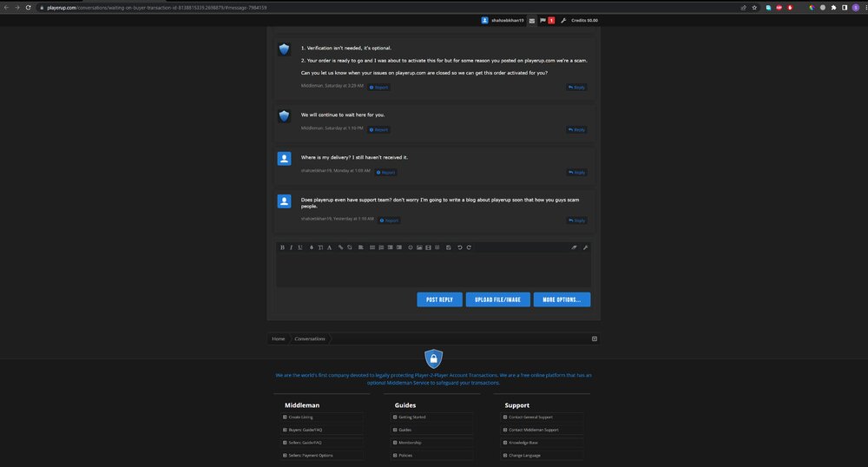This screenshot has height=467, width=868.
Task: Open the text color picker in editor
Action: coord(312,247)
